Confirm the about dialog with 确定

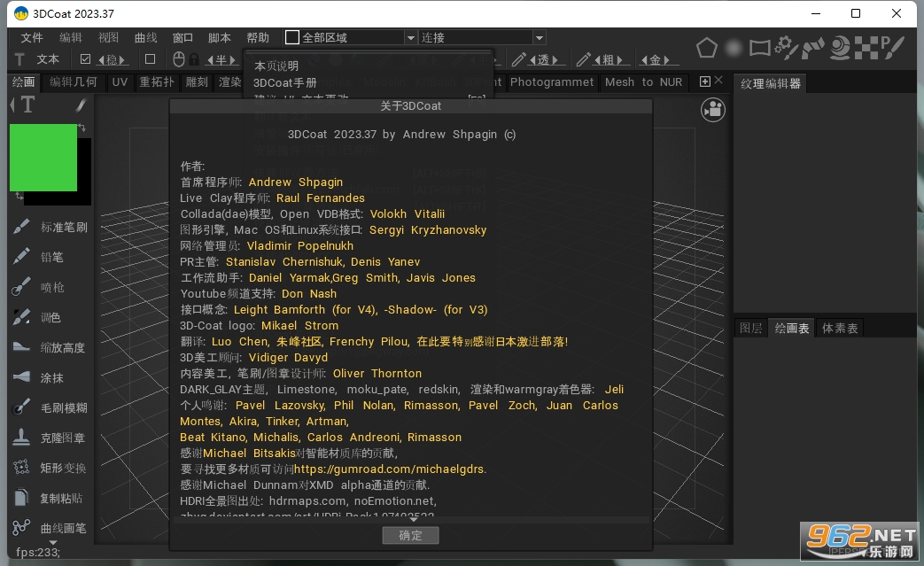410,535
